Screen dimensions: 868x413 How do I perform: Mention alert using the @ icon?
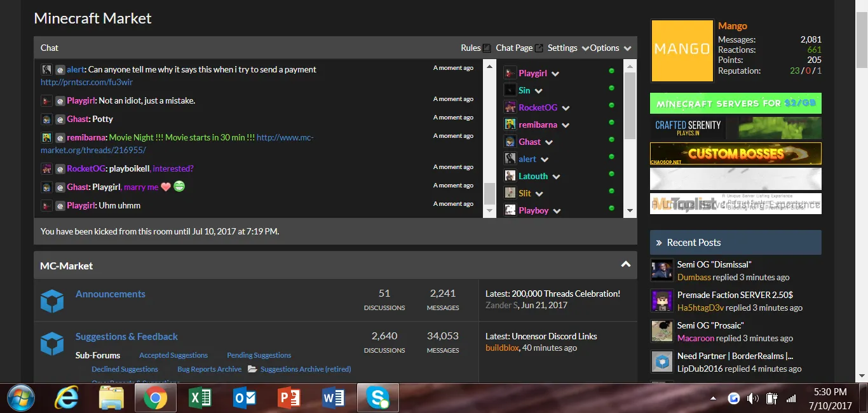60,70
